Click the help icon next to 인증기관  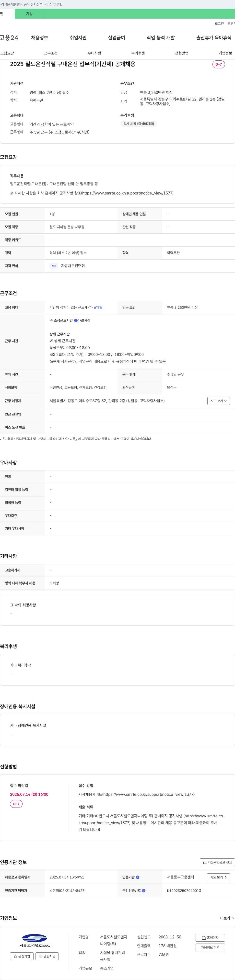pyautogui.click(x=138, y=877)
